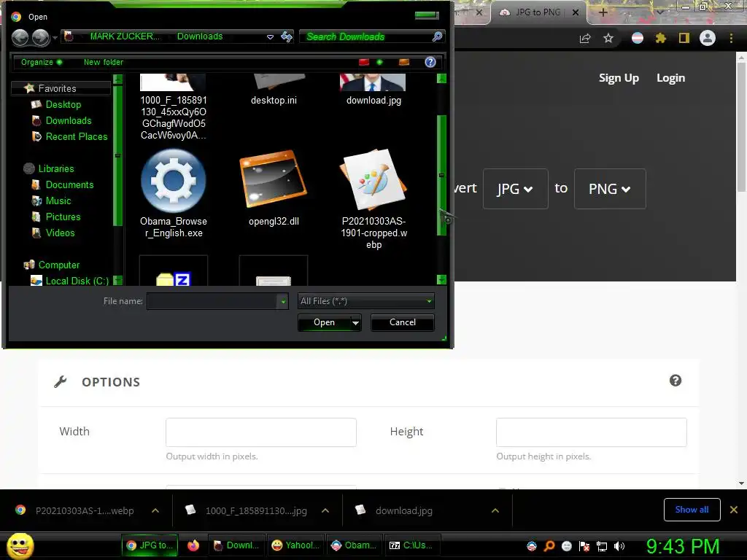747x560 pixels.
Task: Open Chrome side panel icon
Action: (684, 38)
